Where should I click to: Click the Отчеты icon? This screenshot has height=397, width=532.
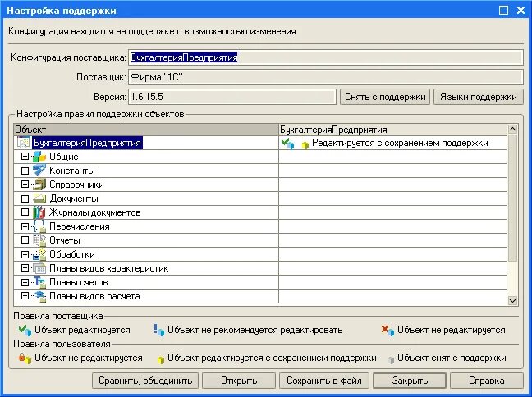point(39,240)
